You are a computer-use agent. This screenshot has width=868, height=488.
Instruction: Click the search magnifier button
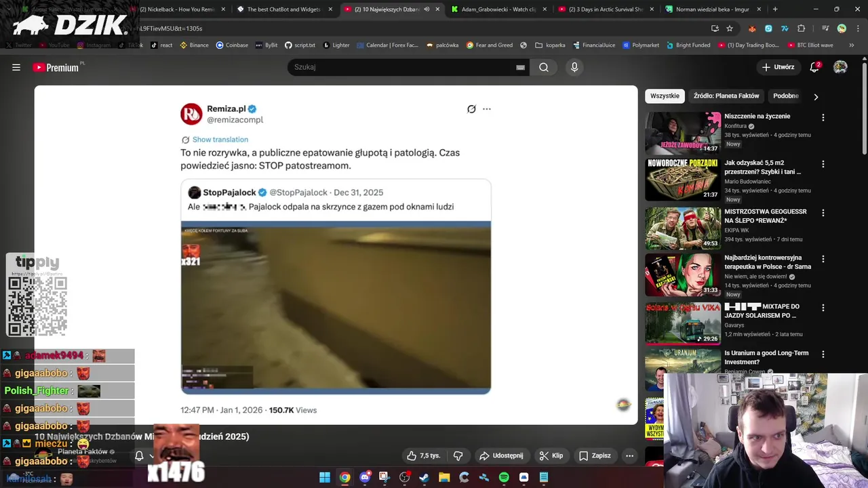coord(544,67)
